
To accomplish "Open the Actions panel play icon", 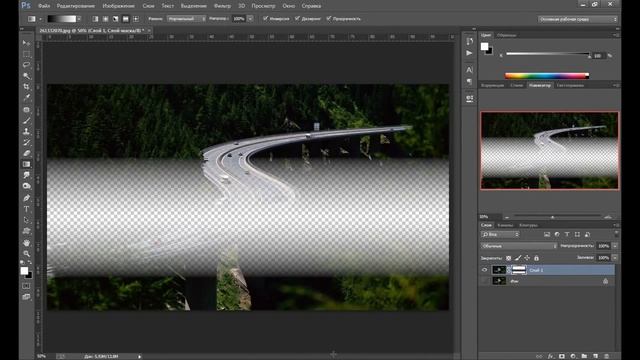I will click(469, 53).
